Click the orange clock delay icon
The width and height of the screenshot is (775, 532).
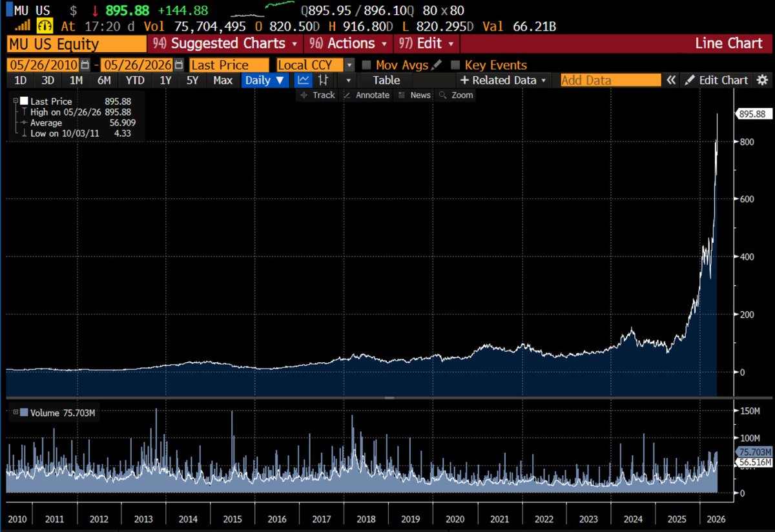point(45,26)
